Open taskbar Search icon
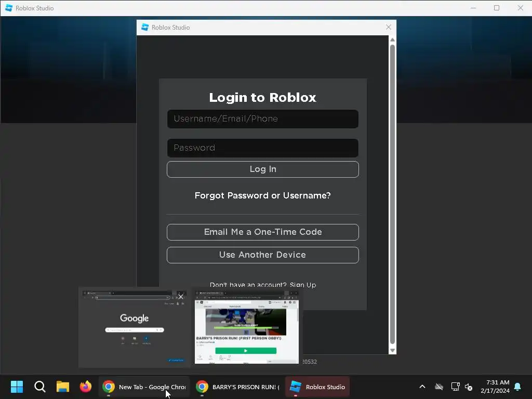The image size is (532, 399). click(x=39, y=387)
